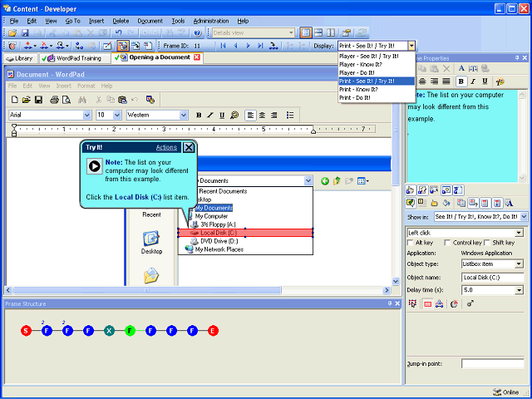This screenshot has height=399, width=532.
Task: Open the Western script dropdown
Action: coord(184,115)
